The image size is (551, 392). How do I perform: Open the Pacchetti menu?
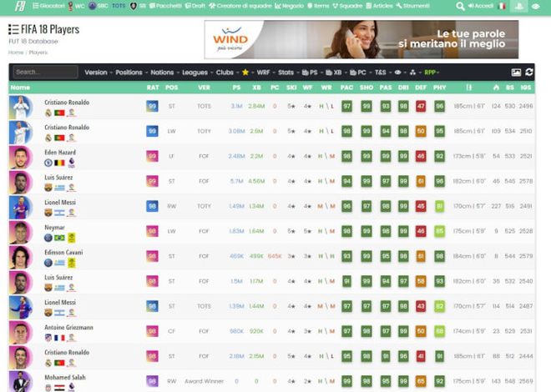(x=165, y=6)
